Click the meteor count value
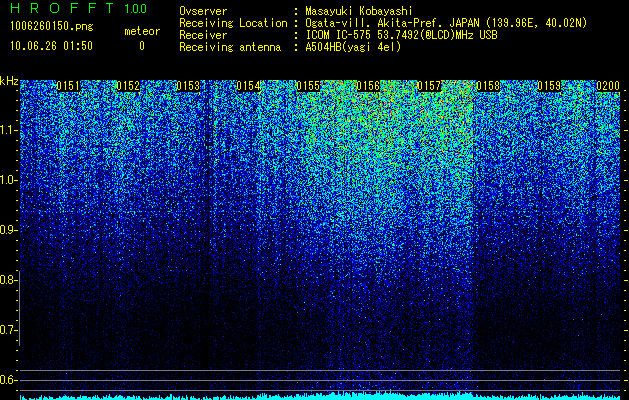This screenshot has width=629, height=400. point(142,46)
